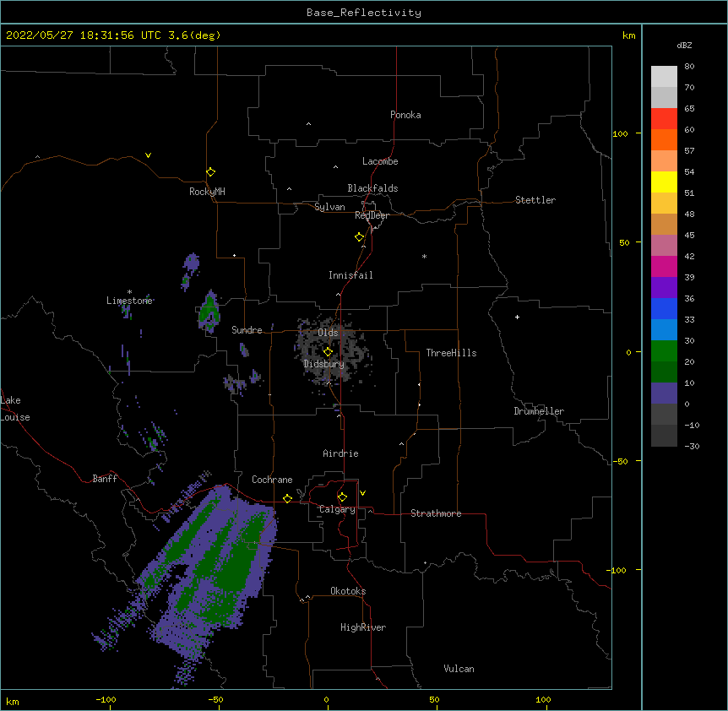Select the Okotoks label
The image size is (728, 711).
tap(348, 591)
